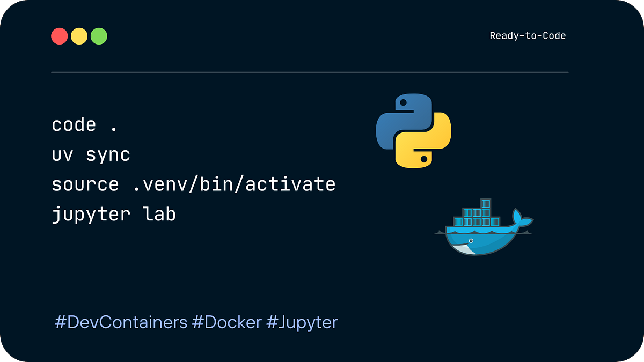Toggle the Ready-to-Code status indicator
Image resolution: width=644 pixels, height=362 pixels.
528,35
